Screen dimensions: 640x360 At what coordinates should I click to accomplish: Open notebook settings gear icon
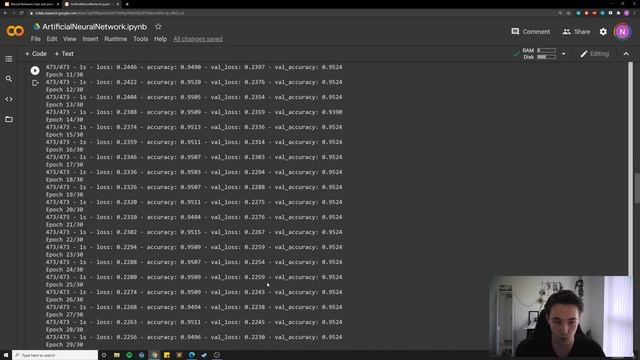point(603,31)
